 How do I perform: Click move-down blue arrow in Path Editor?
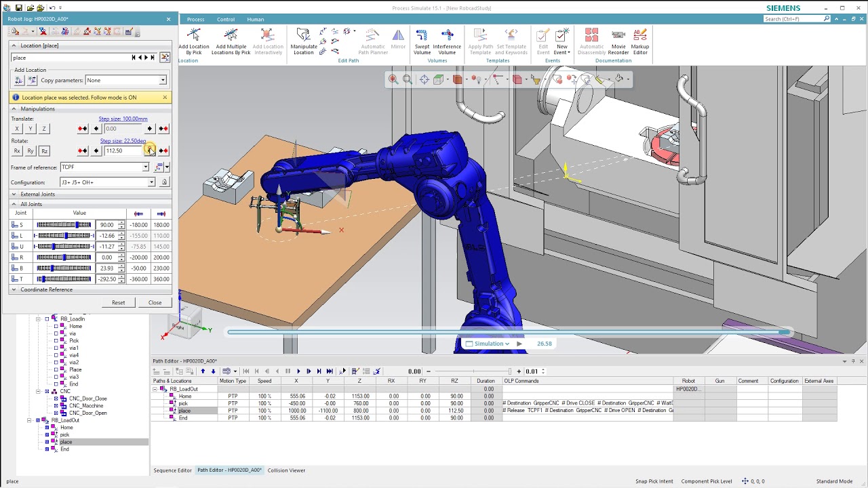[213, 371]
